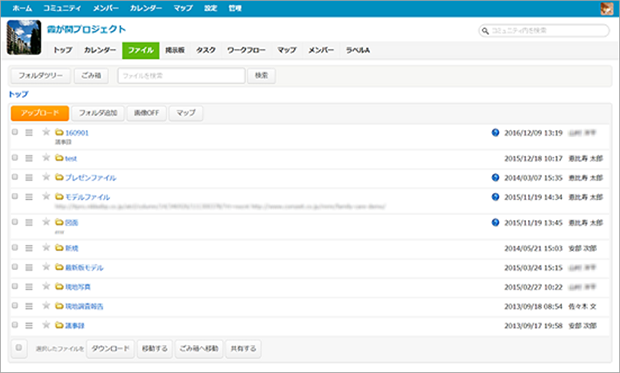
Task: Open the ラベルA tab
Action: click(358, 50)
